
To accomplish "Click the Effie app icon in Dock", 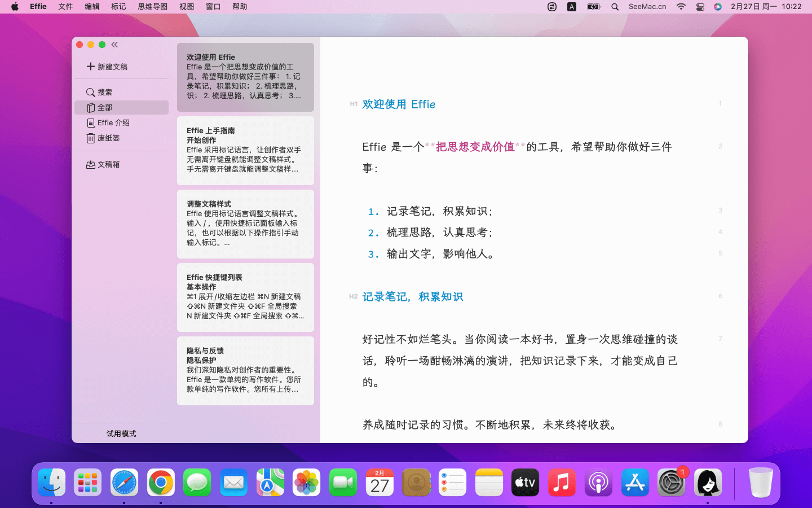I will pyautogui.click(x=708, y=483).
